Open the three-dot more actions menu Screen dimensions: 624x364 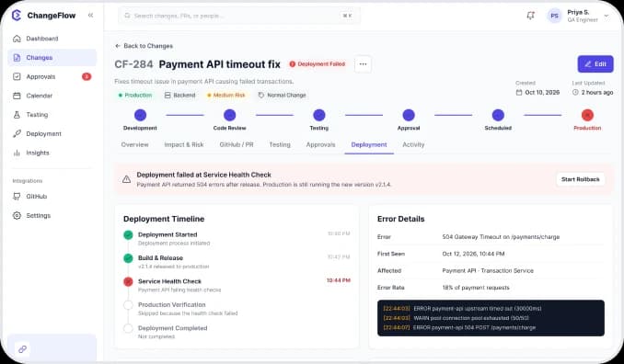363,64
